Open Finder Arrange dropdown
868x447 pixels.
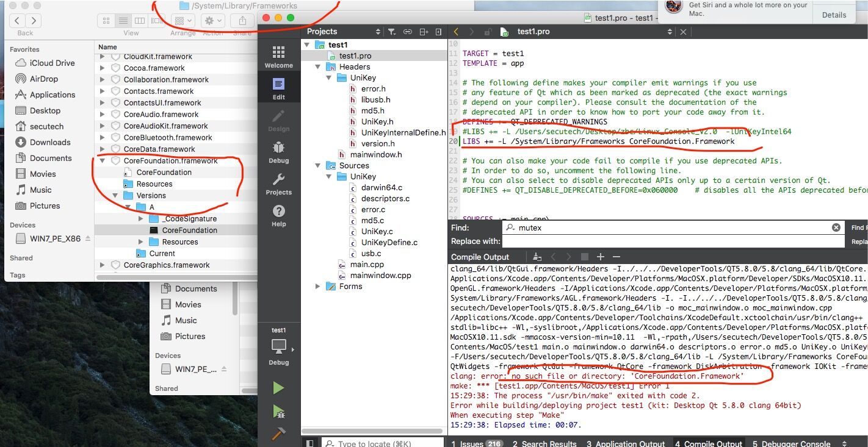click(182, 21)
